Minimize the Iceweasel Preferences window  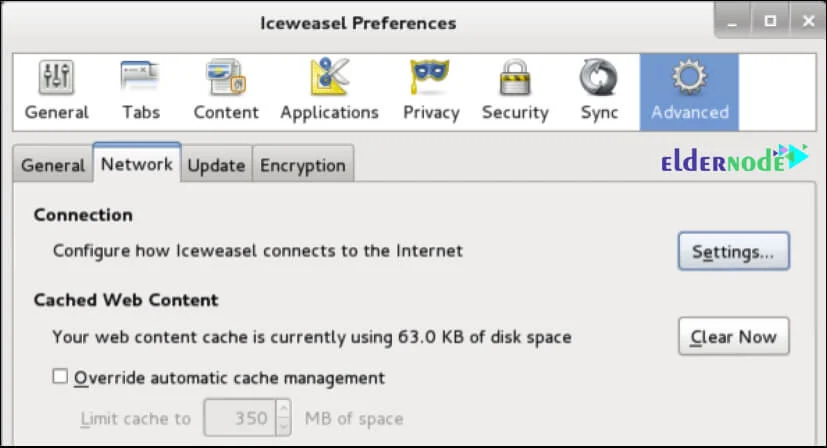point(736,20)
